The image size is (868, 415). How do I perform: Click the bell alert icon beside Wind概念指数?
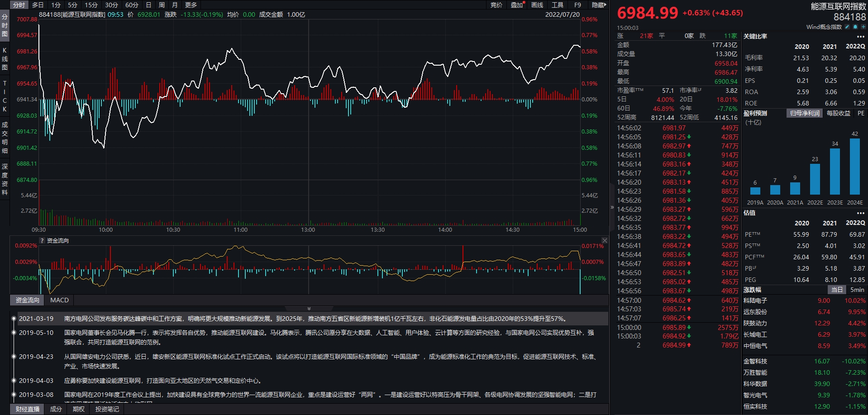[855, 27]
